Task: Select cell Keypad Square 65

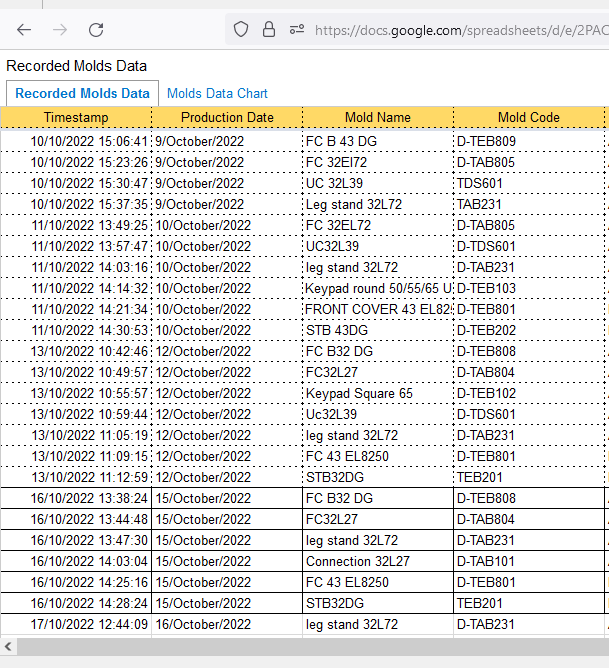Action: point(378,393)
